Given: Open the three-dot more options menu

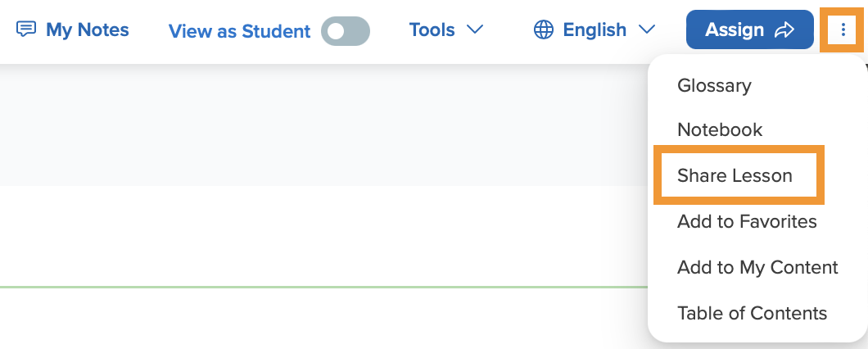Looking at the screenshot, I should coord(843,30).
